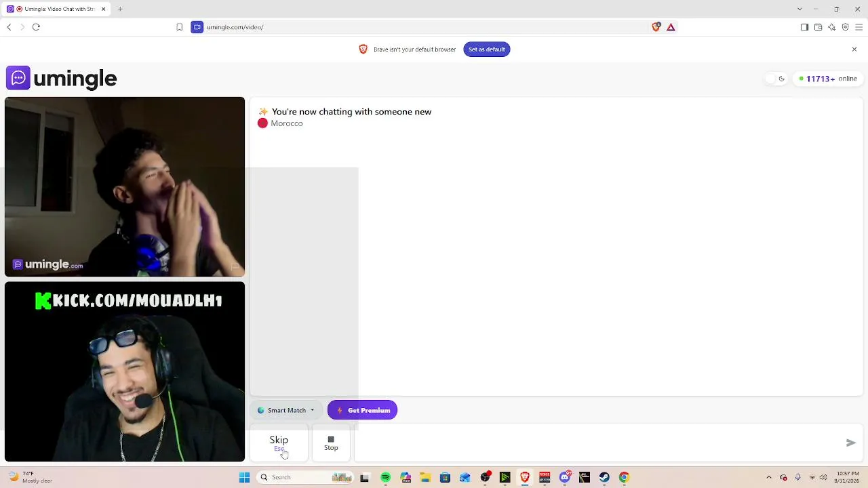Click the stranger's video feed
Viewport: 868px width, 488px height.
125,187
